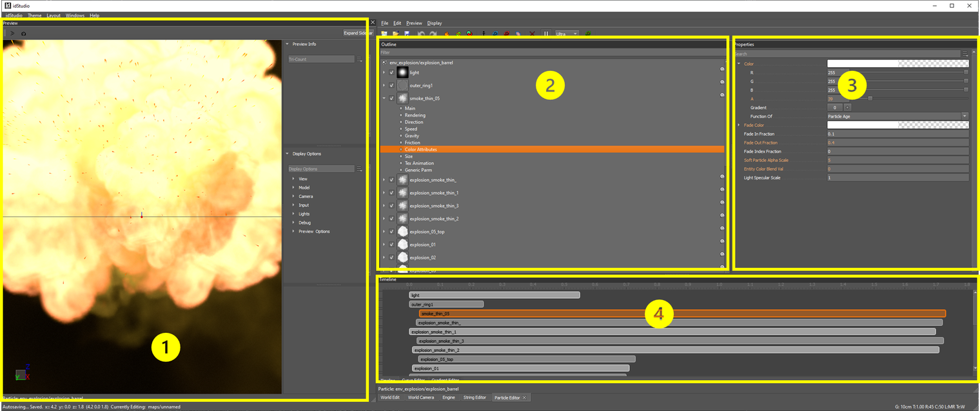
Task: Click the pause icon in particle toolbar
Action: click(x=545, y=34)
